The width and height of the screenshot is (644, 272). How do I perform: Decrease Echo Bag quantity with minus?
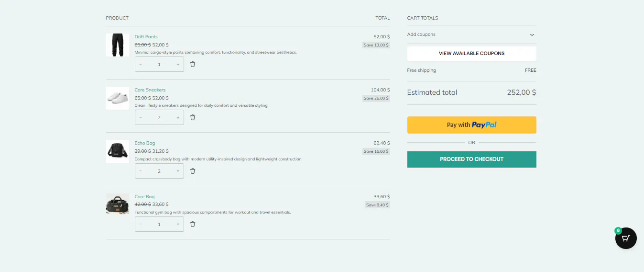pyautogui.click(x=141, y=171)
